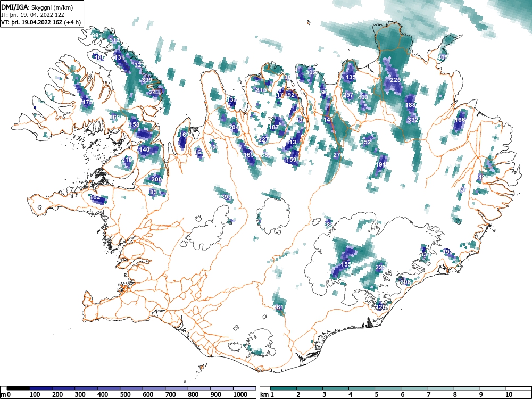Click the 155 value on the glacier
532x399 pixels.
(x=346, y=264)
